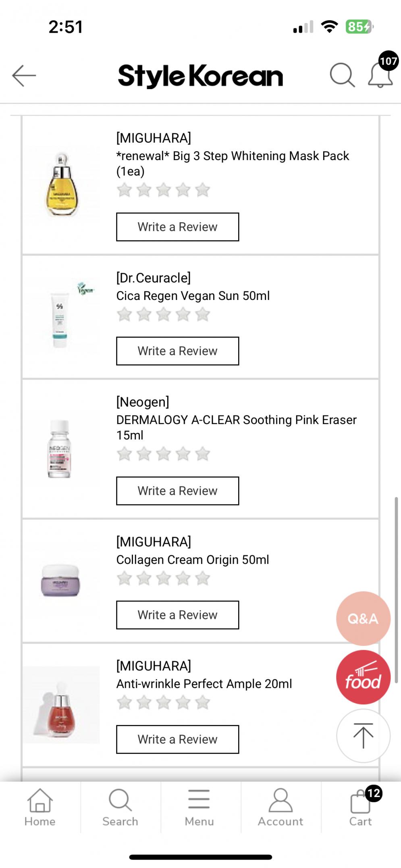
Task: Open notifications bell with 107 badge
Action: tap(380, 75)
